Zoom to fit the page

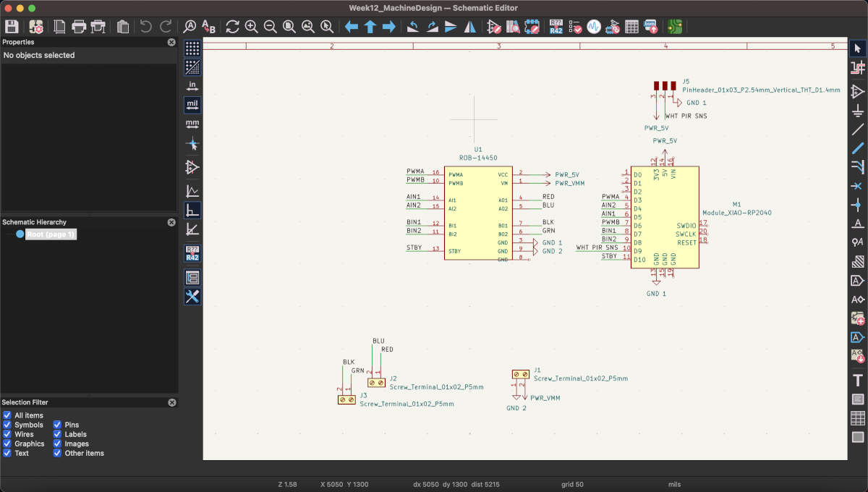(289, 27)
